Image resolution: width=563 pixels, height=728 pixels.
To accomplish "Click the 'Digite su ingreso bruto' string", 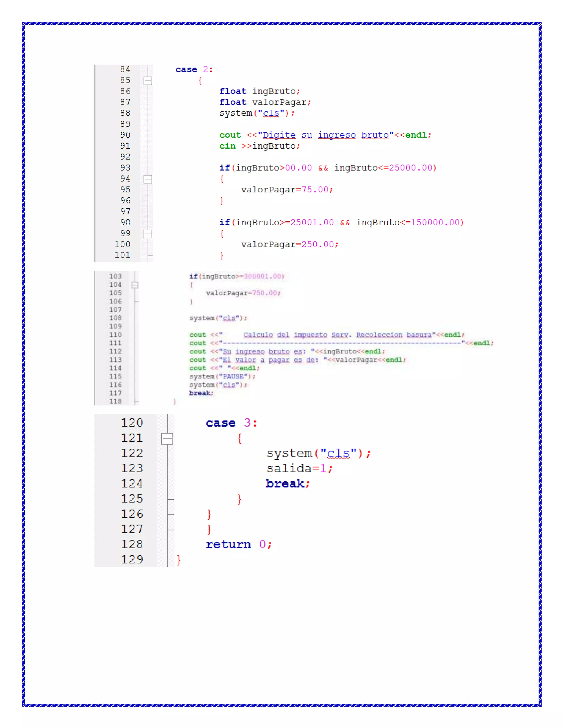I will pos(325,135).
